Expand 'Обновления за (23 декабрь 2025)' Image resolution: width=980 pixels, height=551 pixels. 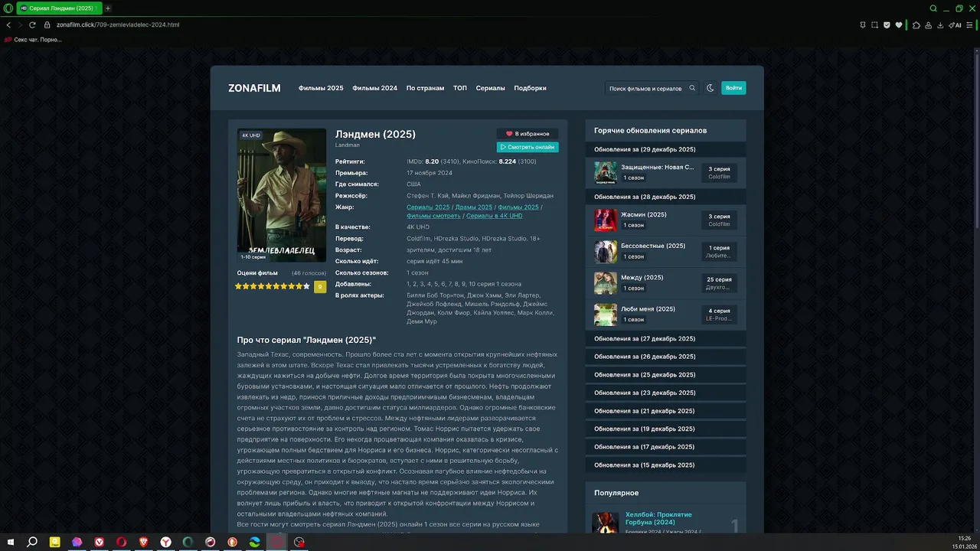tap(665, 393)
